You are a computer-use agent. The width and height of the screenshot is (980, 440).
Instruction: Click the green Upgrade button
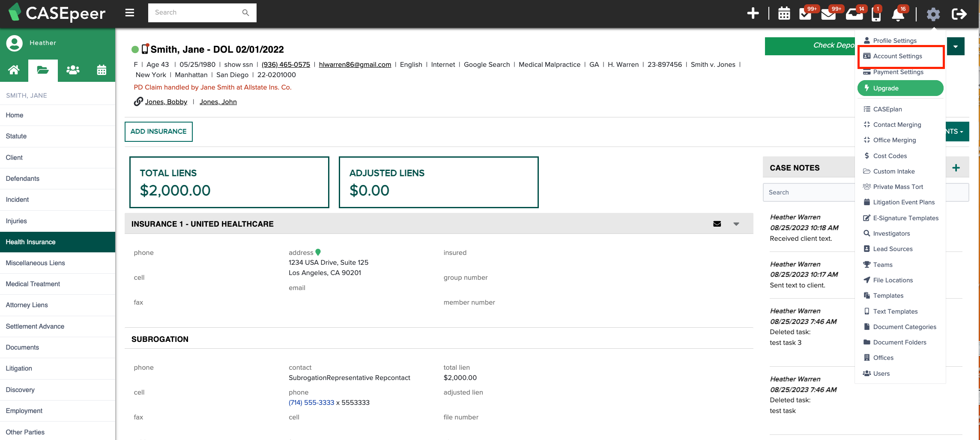click(900, 88)
